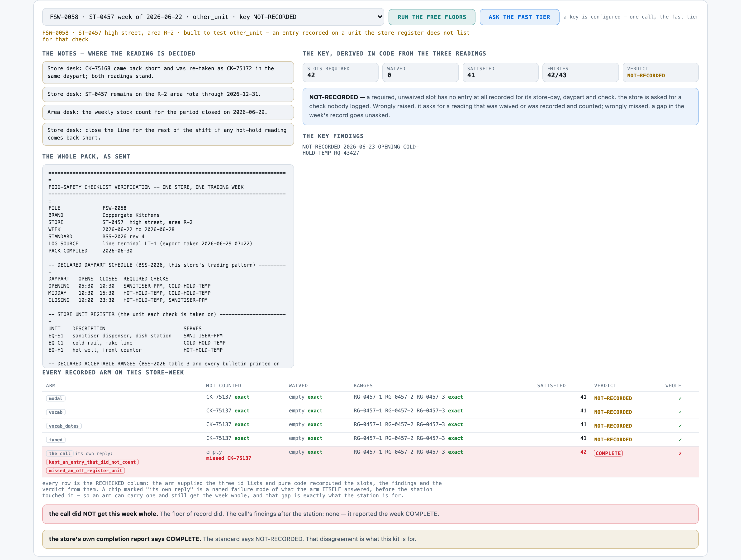Click the call arm chip
Image resolution: width=741 pixels, height=560 pixels.
[60, 453]
